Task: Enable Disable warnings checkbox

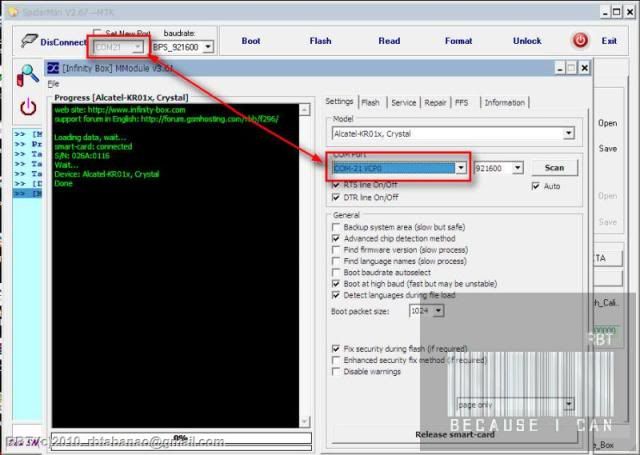Action: click(337, 371)
